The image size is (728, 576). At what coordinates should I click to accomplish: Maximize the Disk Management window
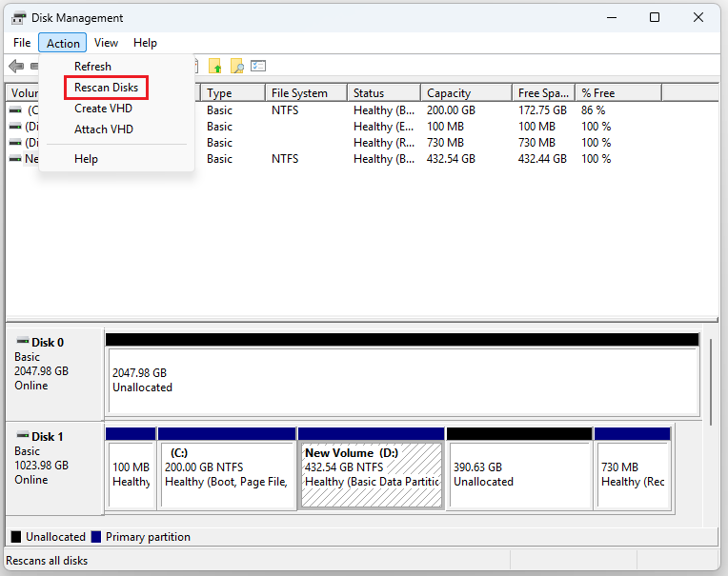(x=655, y=18)
